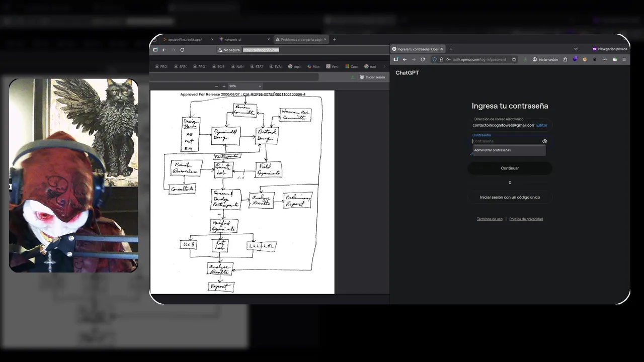Image resolution: width=644 pixels, height=362 pixels.
Task: Zoom out the PDF with minus button
Action: (x=216, y=86)
